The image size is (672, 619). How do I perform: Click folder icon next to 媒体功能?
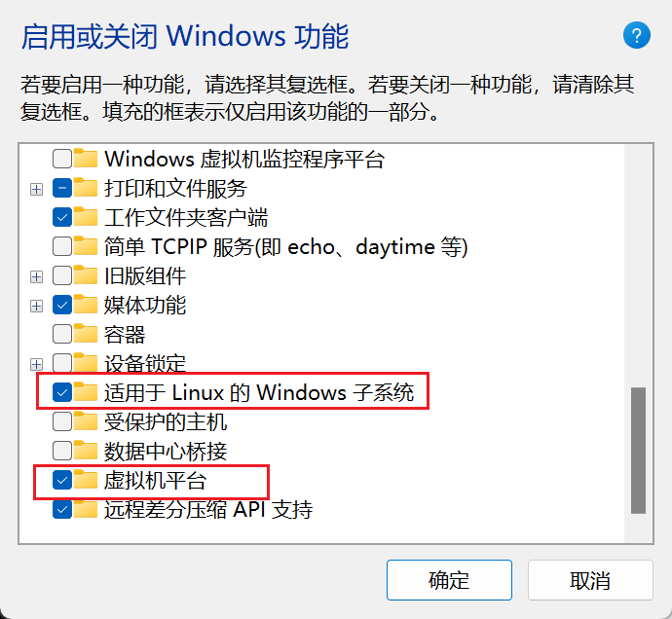click(x=86, y=304)
